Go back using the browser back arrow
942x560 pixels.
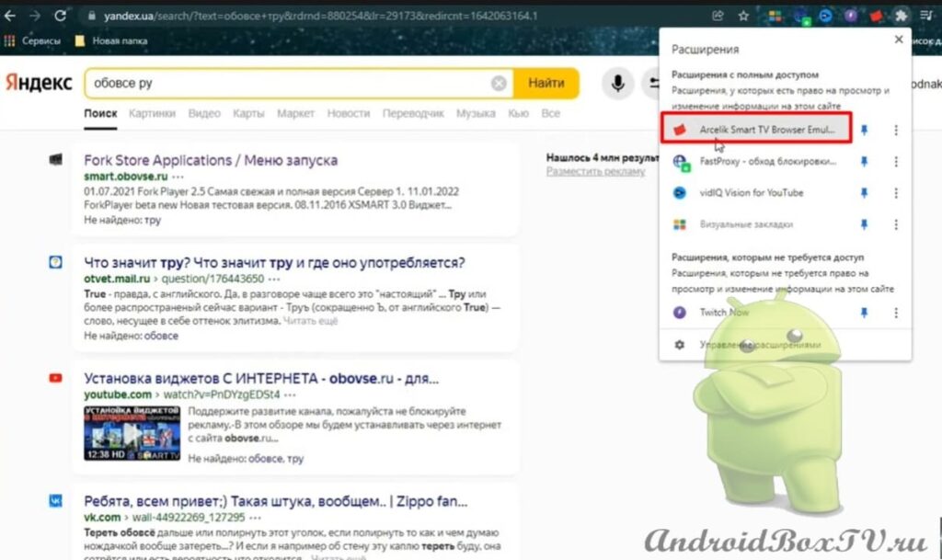click(9, 16)
